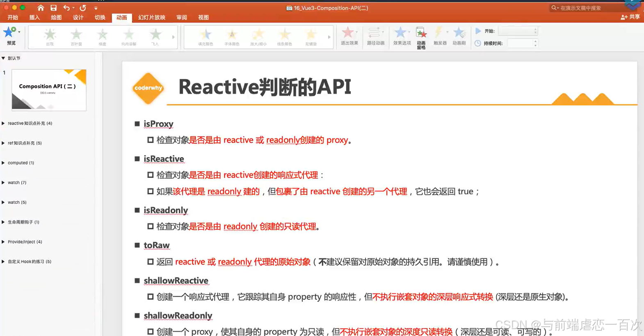Select the Composition API slide thumbnail

coord(49,90)
